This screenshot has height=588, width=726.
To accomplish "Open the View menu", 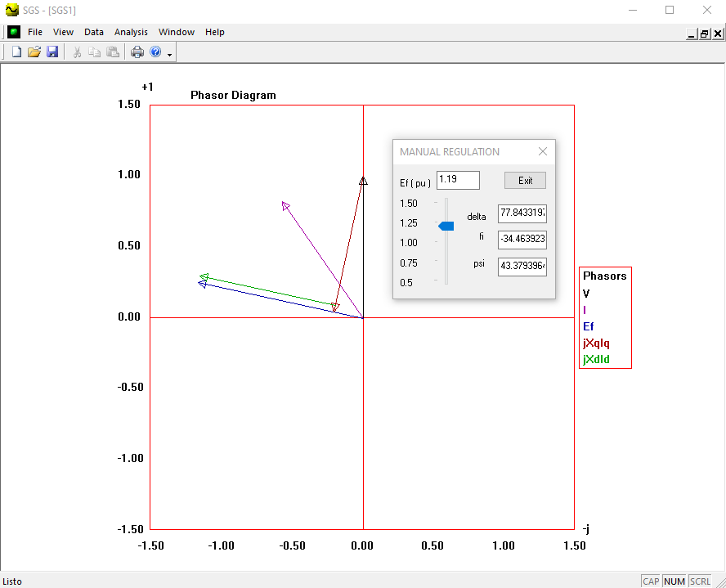I will (x=64, y=32).
